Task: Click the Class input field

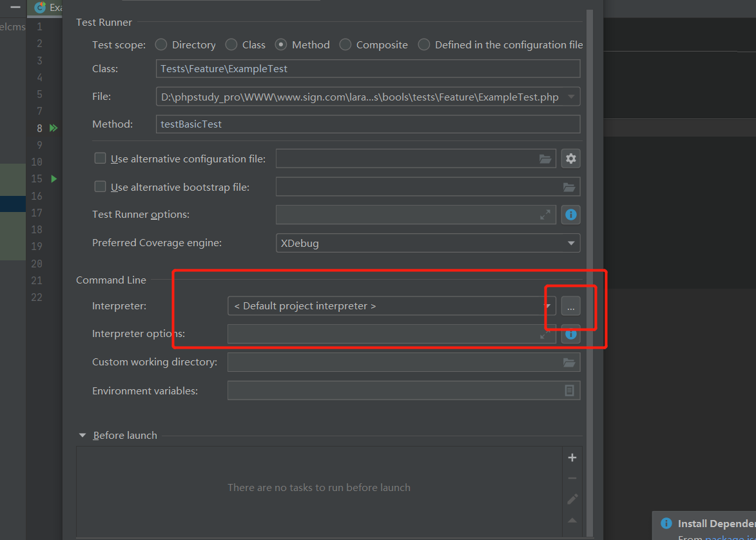Action: [x=368, y=68]
